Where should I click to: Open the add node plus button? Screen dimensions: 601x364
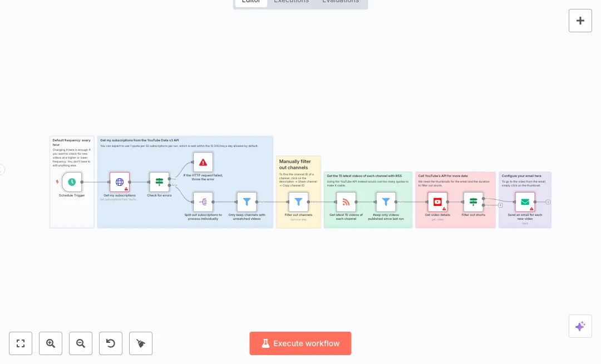[x=580, y=21]
